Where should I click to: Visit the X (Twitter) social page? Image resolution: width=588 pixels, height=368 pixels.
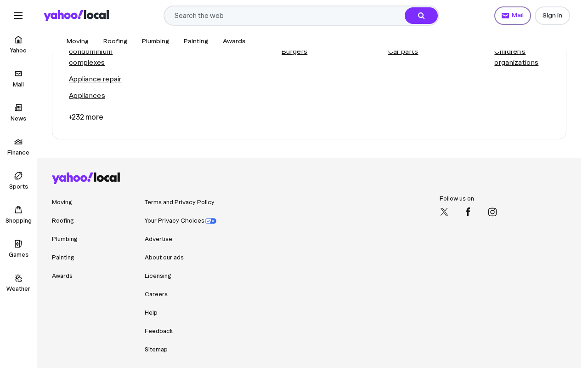pos(444,212)
